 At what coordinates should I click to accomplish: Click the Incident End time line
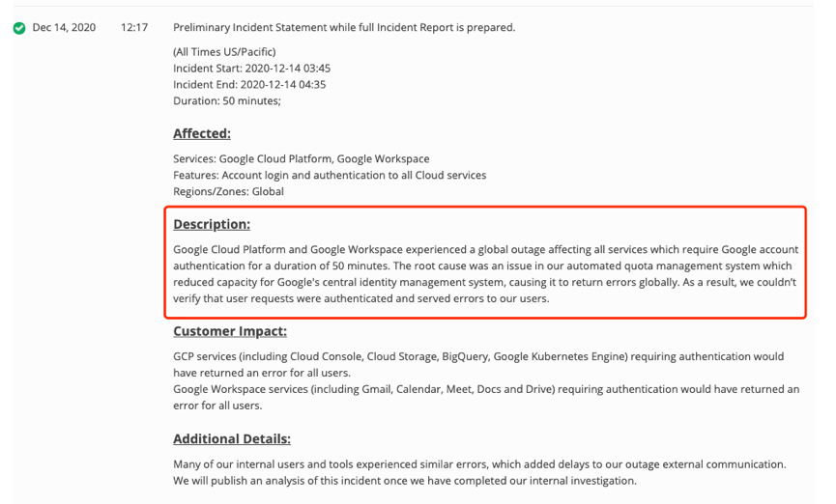coord(249,85)
